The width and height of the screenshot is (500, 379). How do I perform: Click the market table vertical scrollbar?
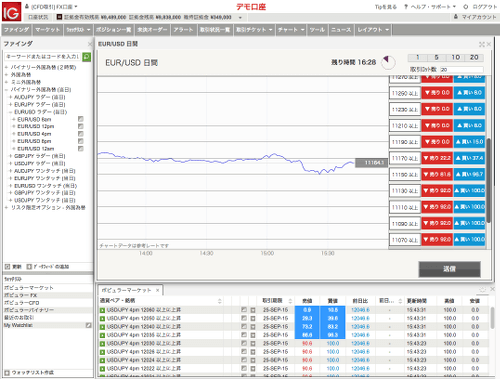point(493,318)
